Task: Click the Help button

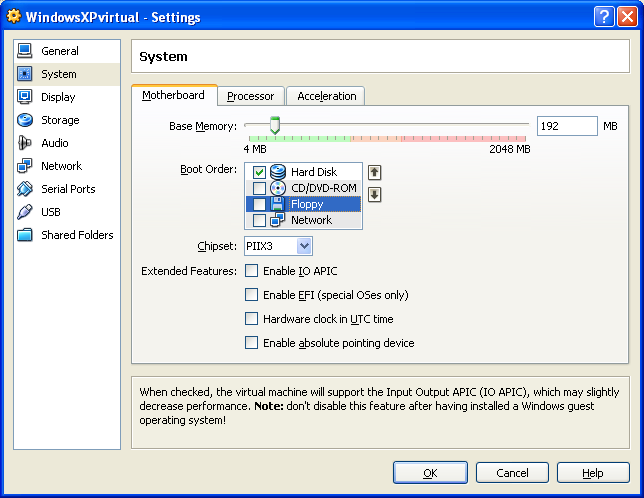Action: (593, 473)
